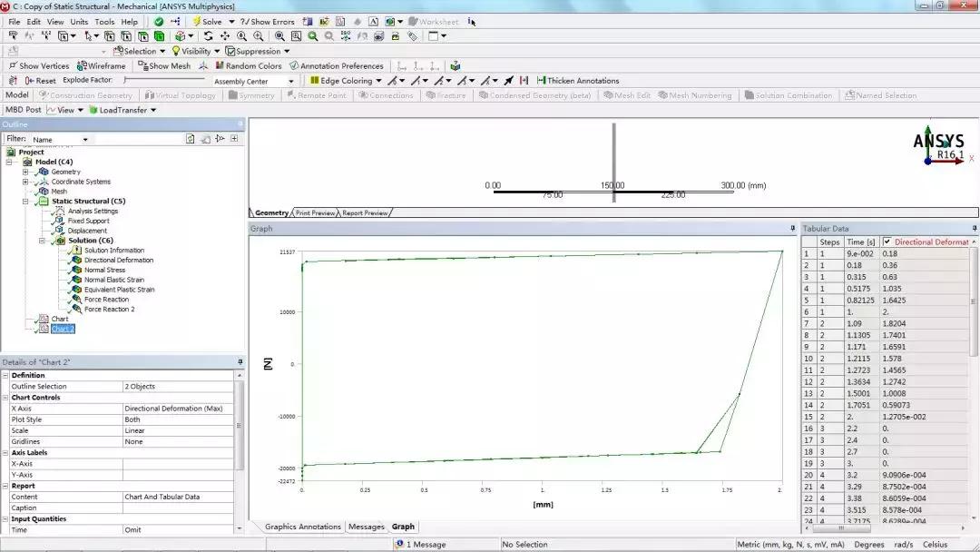Click the Annotation Preferences button
This screenshot has height=552, width=980.
tap(294, 66)
